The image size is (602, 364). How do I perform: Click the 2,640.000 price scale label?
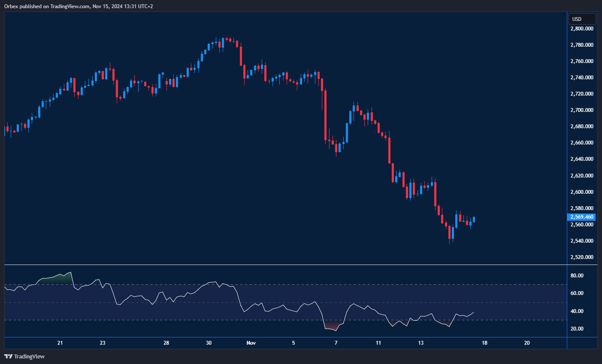[582, 159]
